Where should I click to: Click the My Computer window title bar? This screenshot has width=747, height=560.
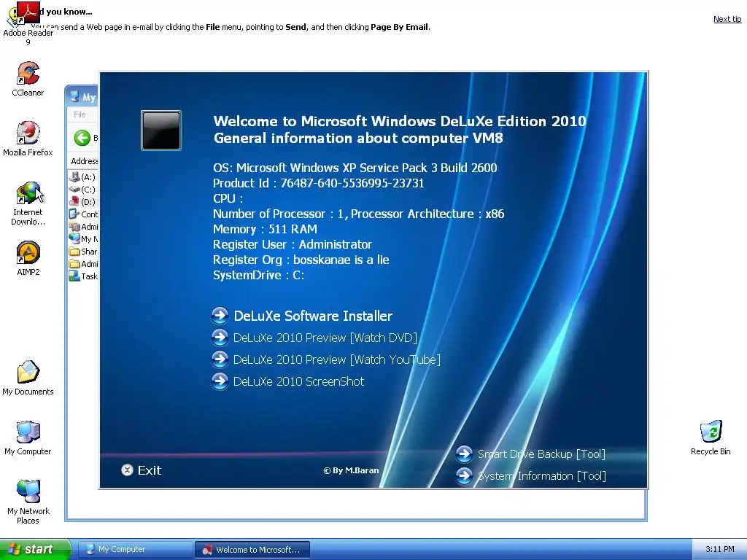click(82, 97)
